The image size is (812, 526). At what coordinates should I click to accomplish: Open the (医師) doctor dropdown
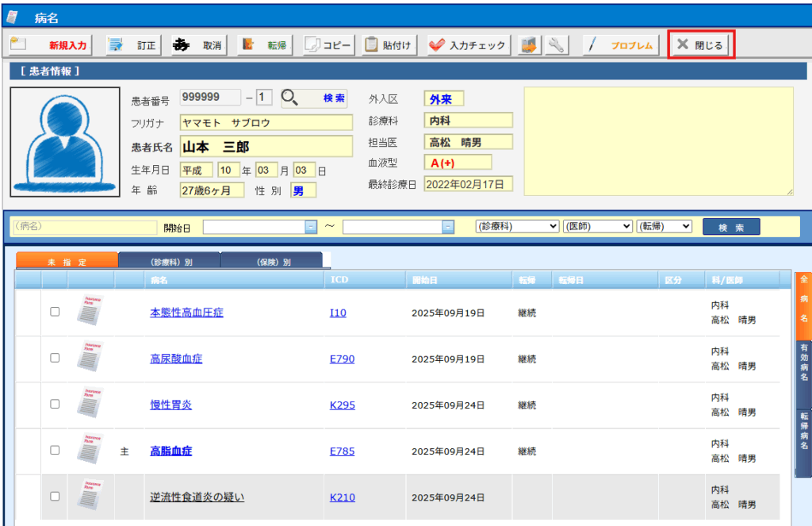tap(597, 226)
